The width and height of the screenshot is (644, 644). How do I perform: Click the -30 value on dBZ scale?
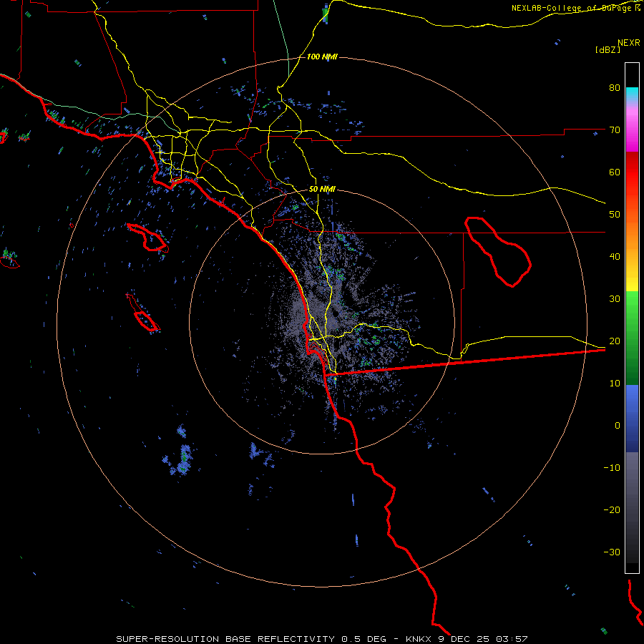(612, 552)
